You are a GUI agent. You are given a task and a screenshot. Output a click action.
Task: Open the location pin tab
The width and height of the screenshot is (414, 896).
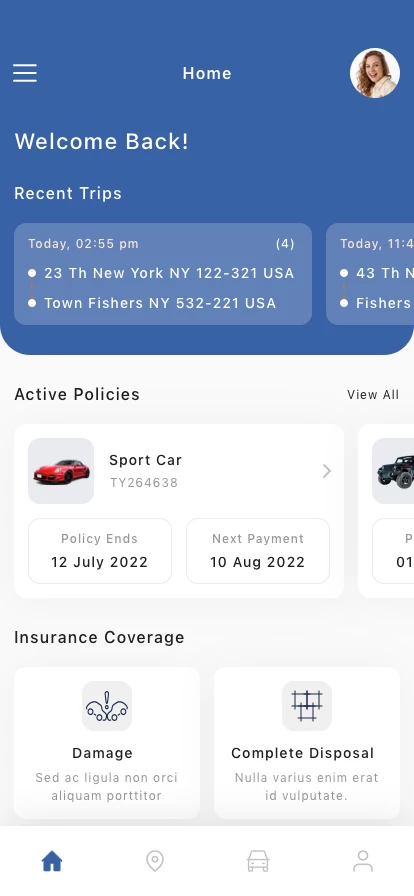click(x=155, y=861)
